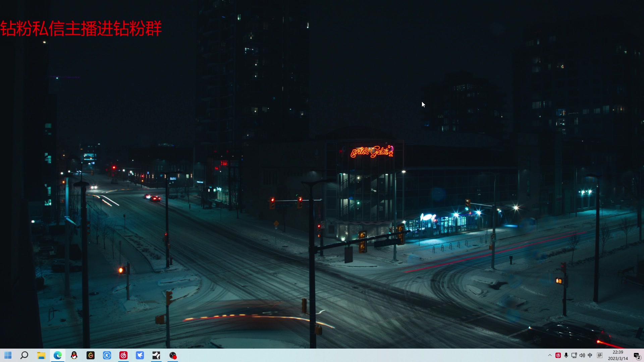The height and width of the screenshot is (362, 644).
Task: Open network status tray icon
Action: coord(574,355)
